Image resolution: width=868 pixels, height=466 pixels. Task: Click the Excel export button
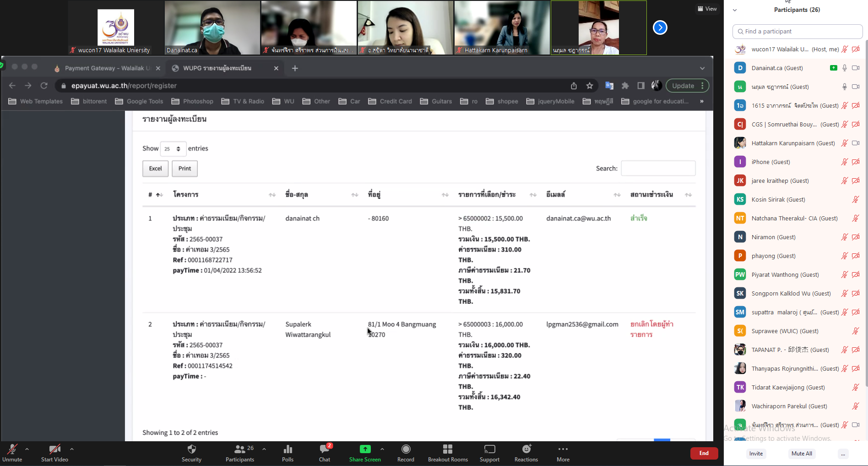tap(155, 169)
